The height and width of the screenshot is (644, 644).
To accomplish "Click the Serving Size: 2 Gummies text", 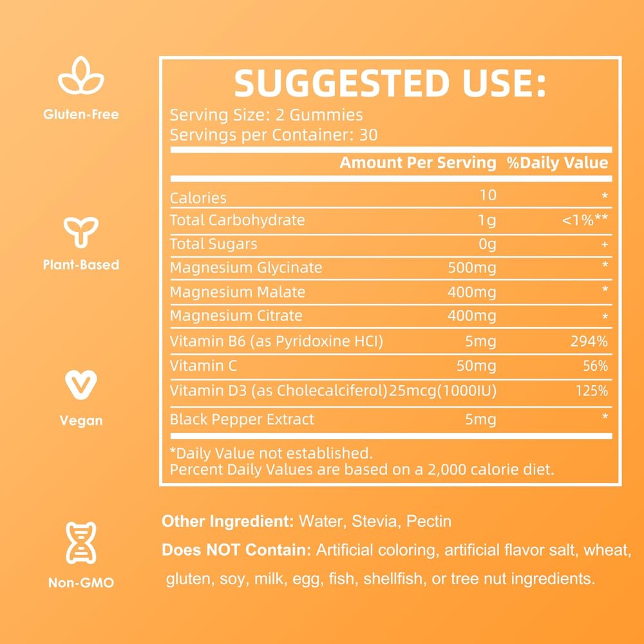I will coord(266,115).
